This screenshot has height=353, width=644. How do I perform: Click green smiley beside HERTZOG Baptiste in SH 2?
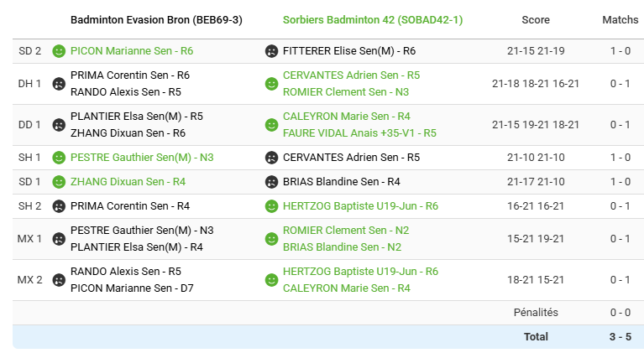point(271,206)
